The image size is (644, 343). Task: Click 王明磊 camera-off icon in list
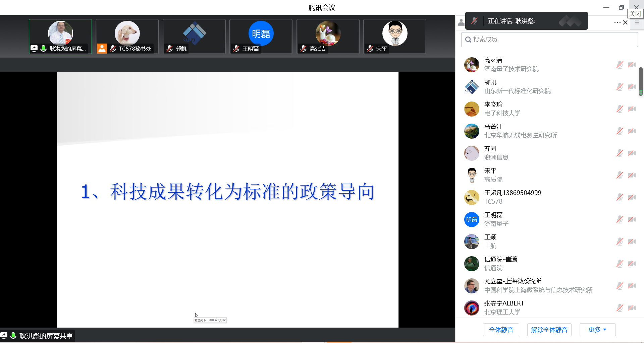(x=632, y=219)
